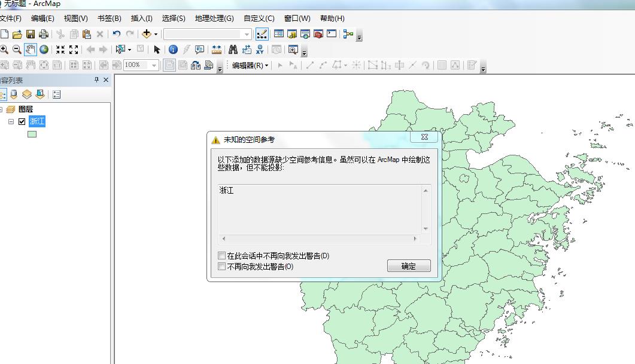Click the 确定 button
The width and height of the screenshot is (635, 364).
click(x=409, y=266)
